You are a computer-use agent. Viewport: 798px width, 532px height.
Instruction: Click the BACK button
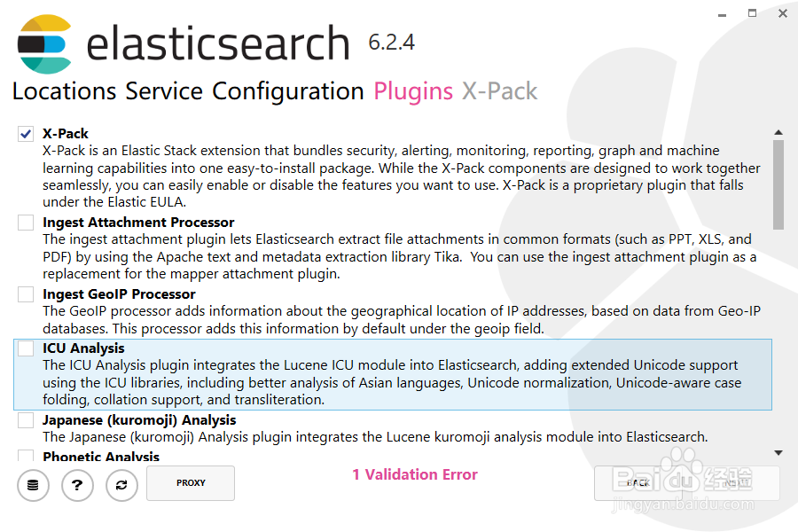pyautogui.click(x=638, y=482)
